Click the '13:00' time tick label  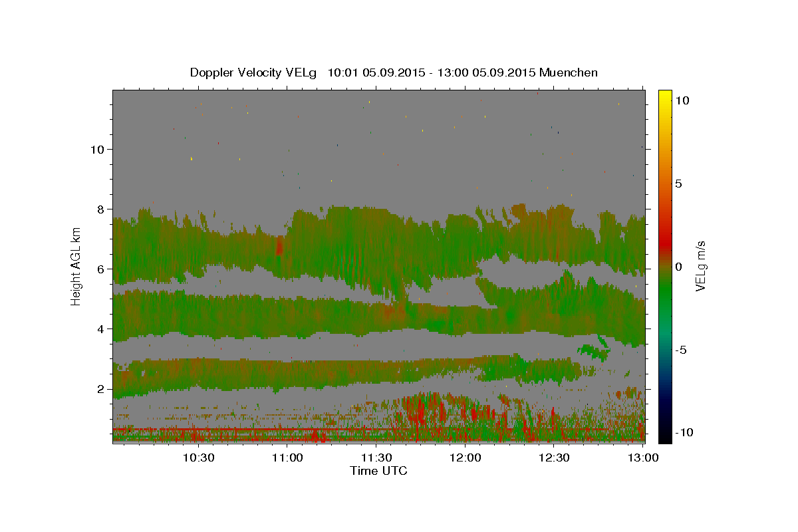(x=643, y=458)
